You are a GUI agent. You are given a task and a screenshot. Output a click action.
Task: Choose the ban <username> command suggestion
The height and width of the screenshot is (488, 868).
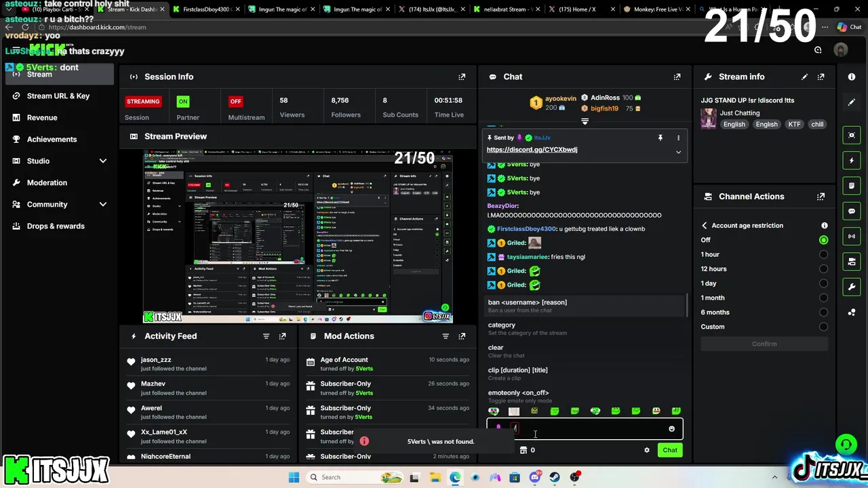click(x=585, y=306)
